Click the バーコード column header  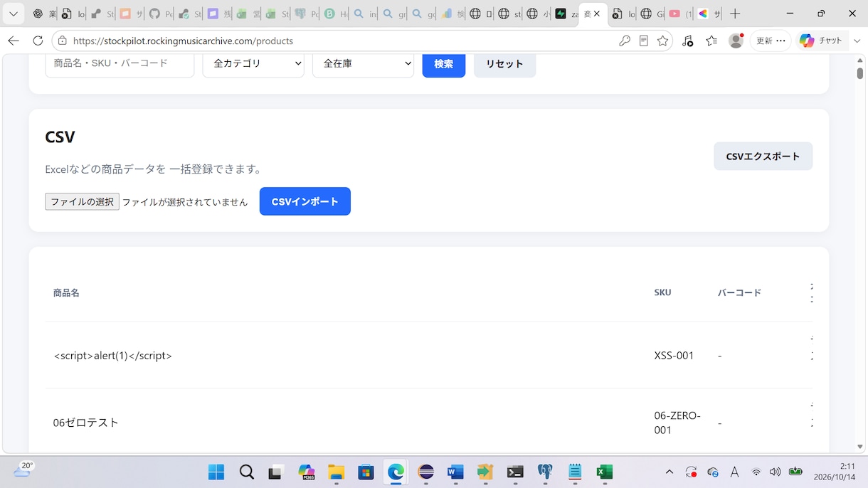coord(739,293)
